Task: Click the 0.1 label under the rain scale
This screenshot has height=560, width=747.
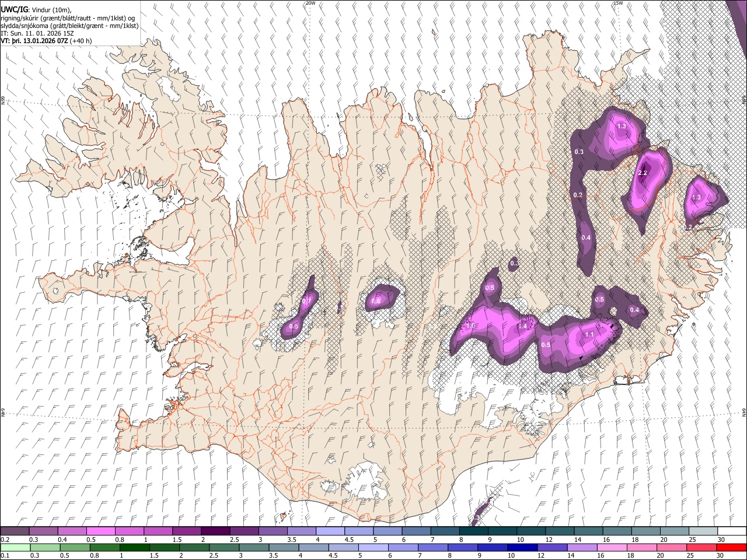Action: pos(5,555)
